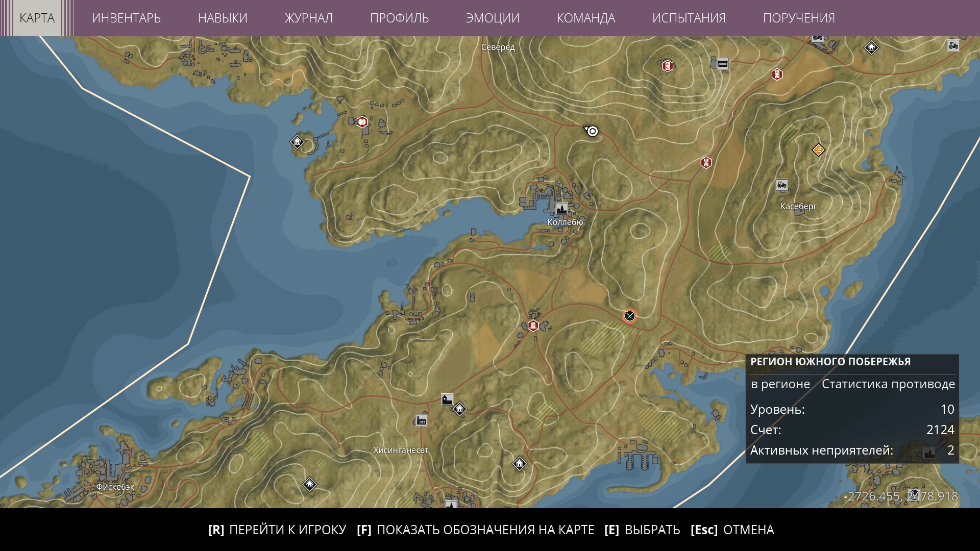The image size is (980, 551).
Task: Click the level value 10
Action: coord(947,409)
